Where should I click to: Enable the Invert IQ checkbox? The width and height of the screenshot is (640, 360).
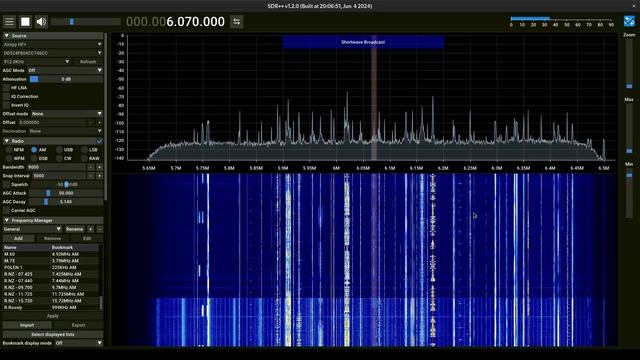click(6, 105)
